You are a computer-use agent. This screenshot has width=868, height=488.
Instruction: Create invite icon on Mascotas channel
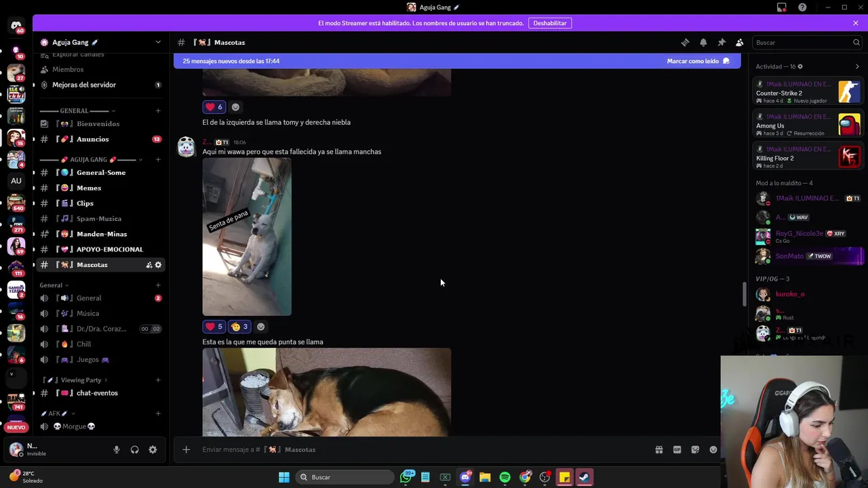click(149, 265)
